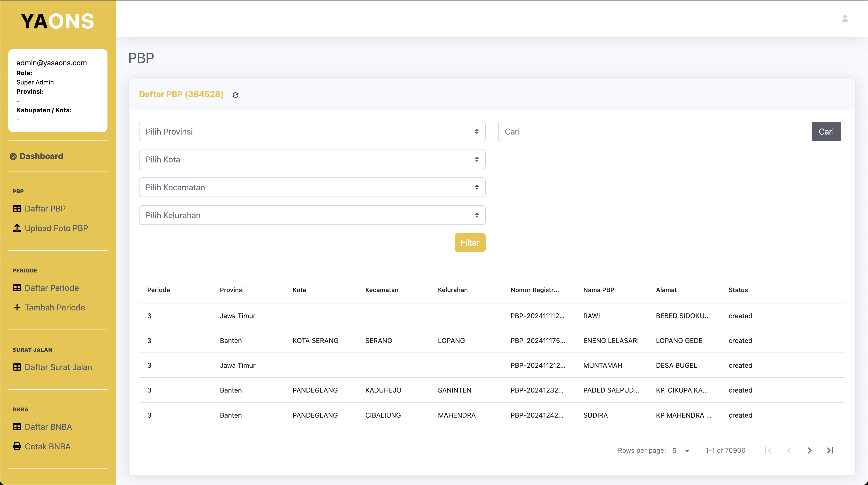Click the YAONS logo

pos(58,21)
